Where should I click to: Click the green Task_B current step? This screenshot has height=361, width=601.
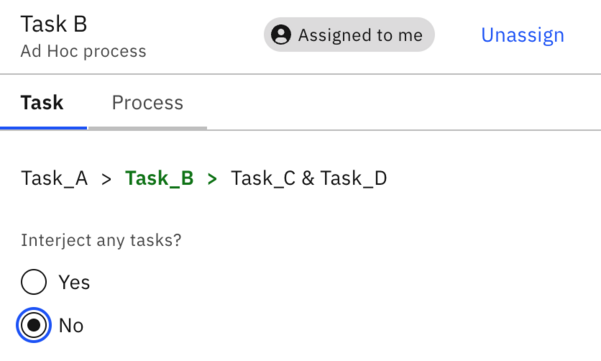pos(159,179)
